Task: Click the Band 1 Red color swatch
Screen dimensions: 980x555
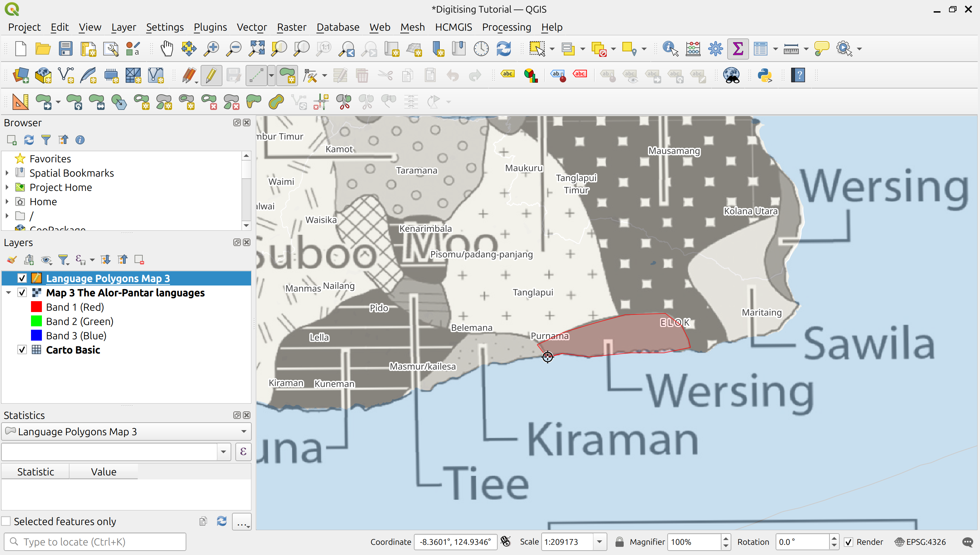Action: (37, 307)
